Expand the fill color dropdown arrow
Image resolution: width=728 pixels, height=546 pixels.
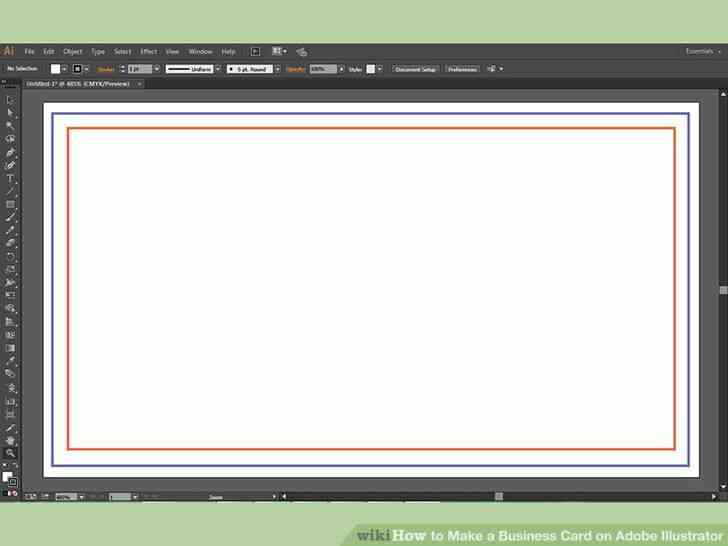(x=65, y=69)
